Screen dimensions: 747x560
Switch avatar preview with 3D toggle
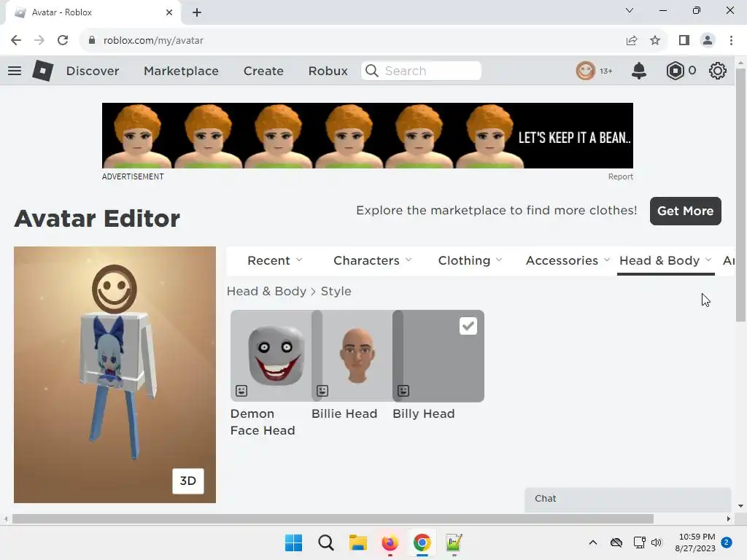(x=187, y=481)
